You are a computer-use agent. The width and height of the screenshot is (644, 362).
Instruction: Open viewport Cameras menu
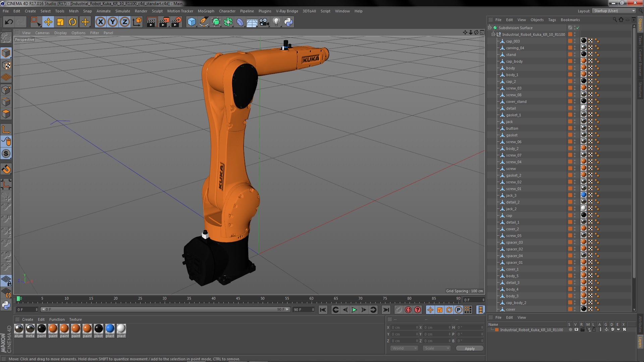coord(42,33)
